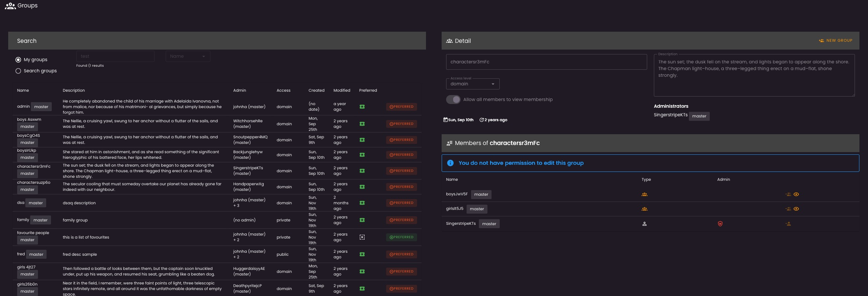
Task: Click the remove member icon for SingerstripeKTs
Action: 788,224
